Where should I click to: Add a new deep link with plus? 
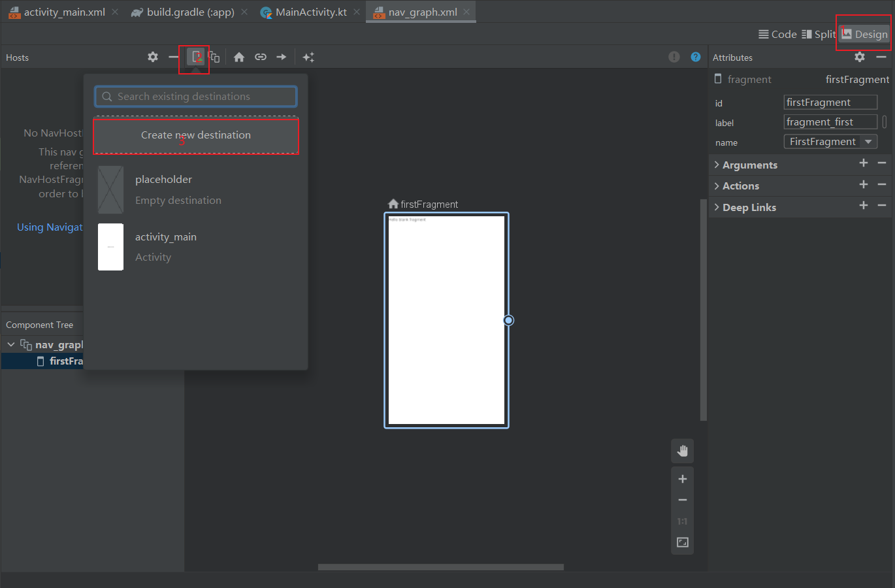tap(864, 205)
